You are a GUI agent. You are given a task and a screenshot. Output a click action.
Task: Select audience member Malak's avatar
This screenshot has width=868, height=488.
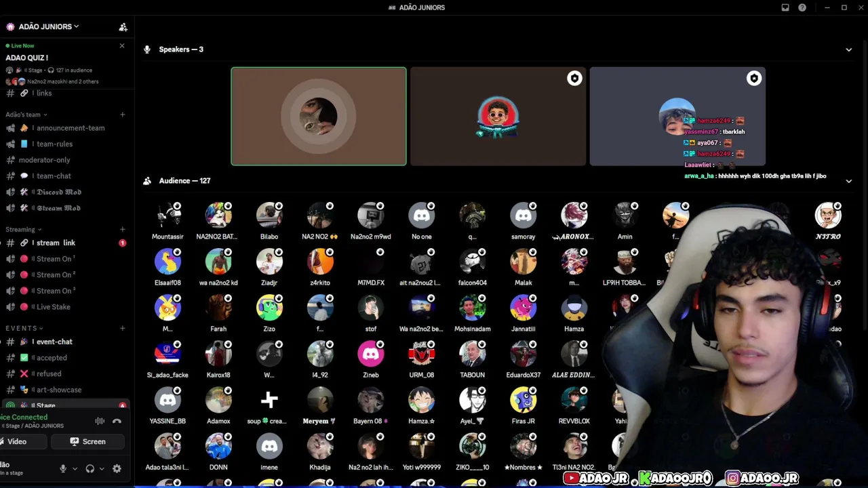(x=524, y=262)
